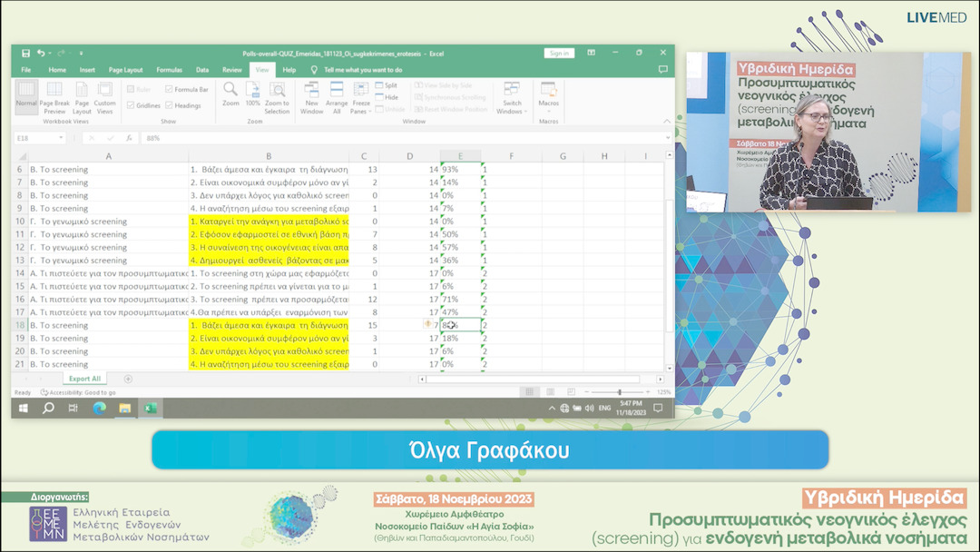Open the Custom Views dialog
The height and width of the screenshot is (552, 980).
(x=104, y=95)
